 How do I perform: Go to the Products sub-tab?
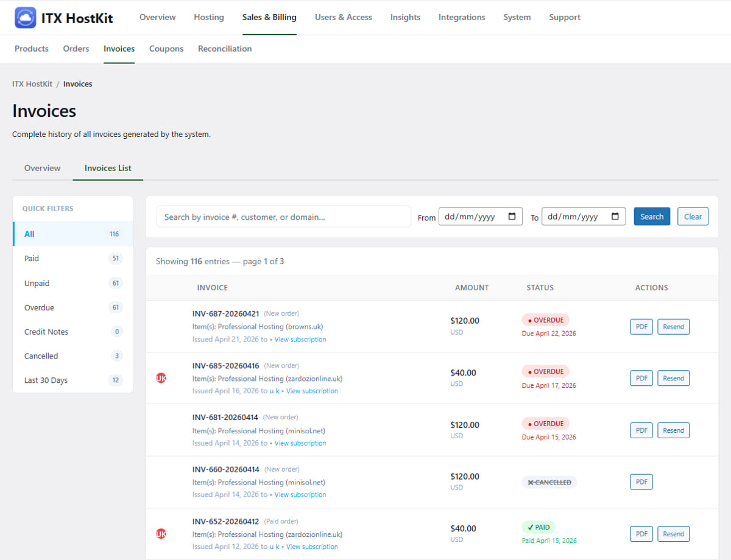tap(32, 49)
